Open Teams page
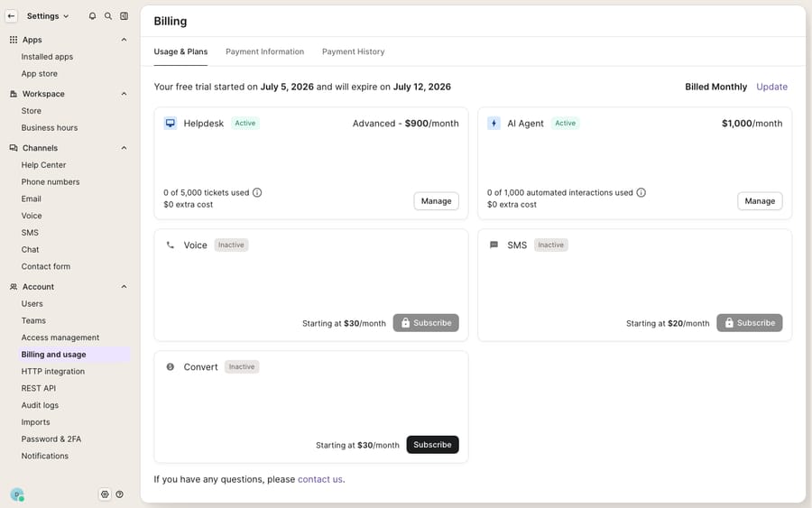This screenshot has width=812, height=508. [33, 321]
